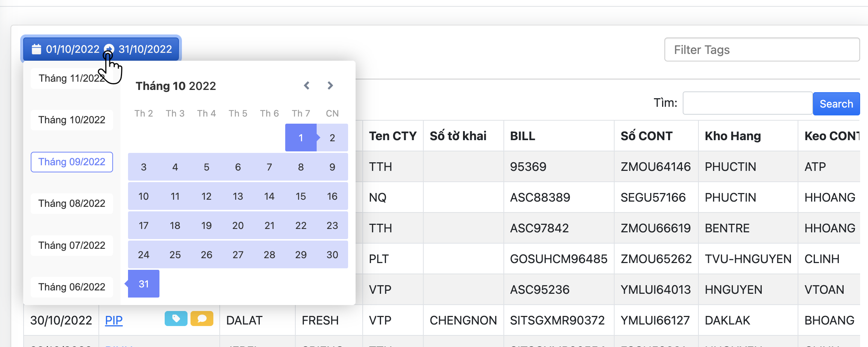Select the Tháng 07/2022 preset
Viewport: 868px width, 347px height.
click(71, 245)
